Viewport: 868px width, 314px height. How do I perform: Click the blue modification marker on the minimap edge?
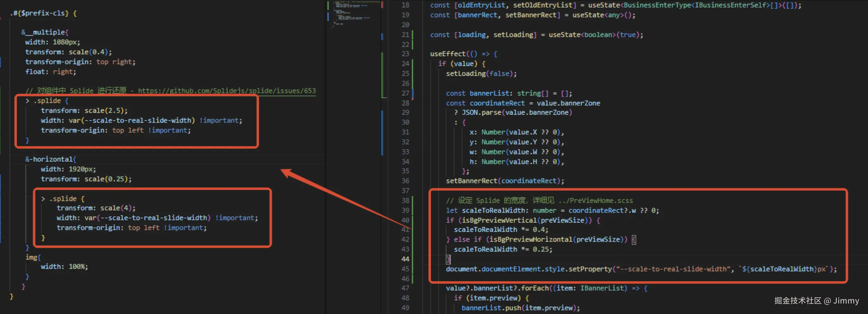[x=328, y=17]
